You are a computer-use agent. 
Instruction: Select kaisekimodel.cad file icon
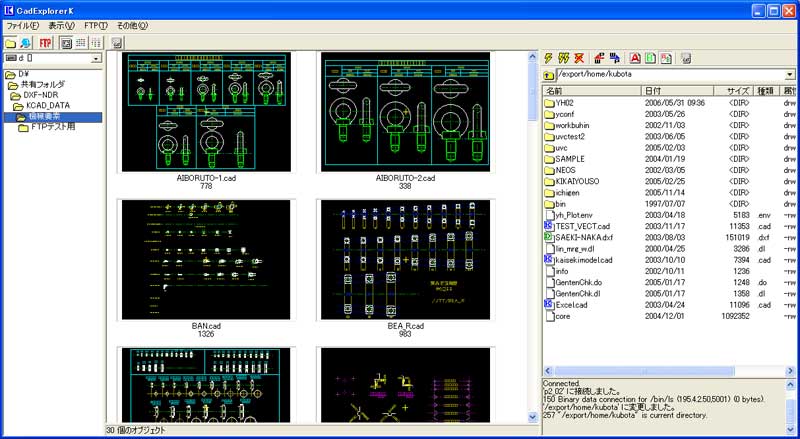tap(549, 260)
